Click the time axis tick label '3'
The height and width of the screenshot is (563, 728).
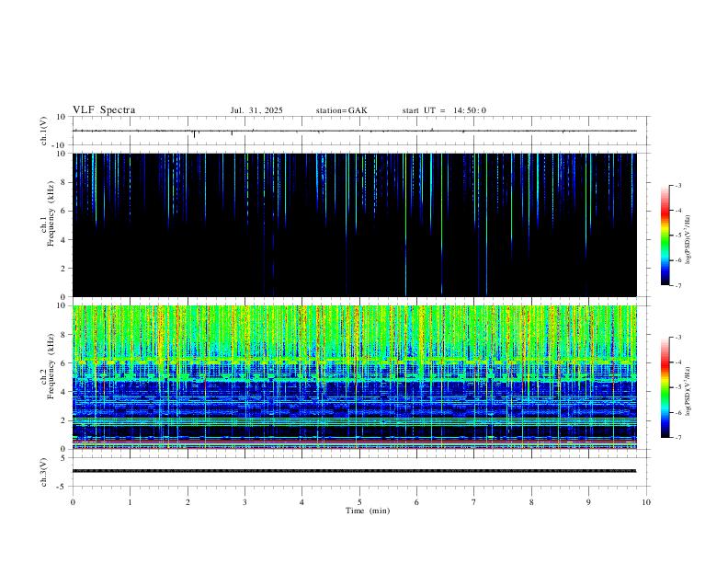245,502
